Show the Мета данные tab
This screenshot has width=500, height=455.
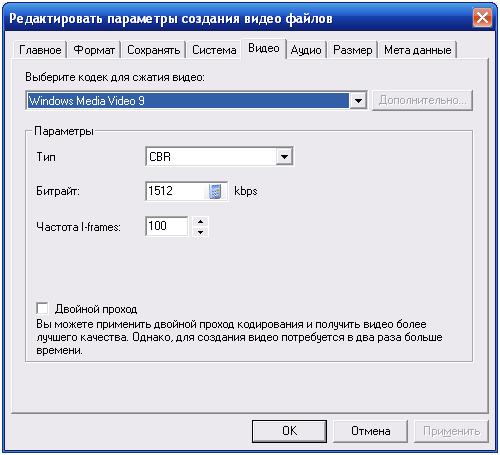(417, 50)
